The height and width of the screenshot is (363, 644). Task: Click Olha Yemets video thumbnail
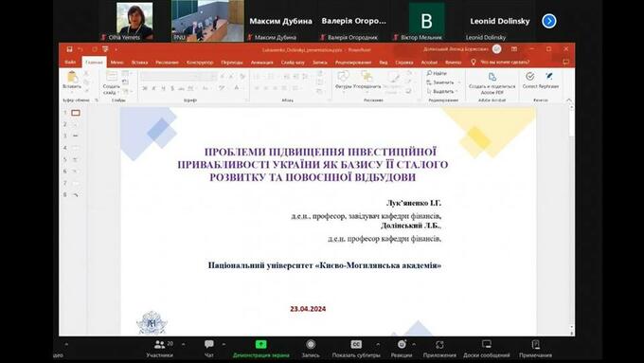pos(134,21)
